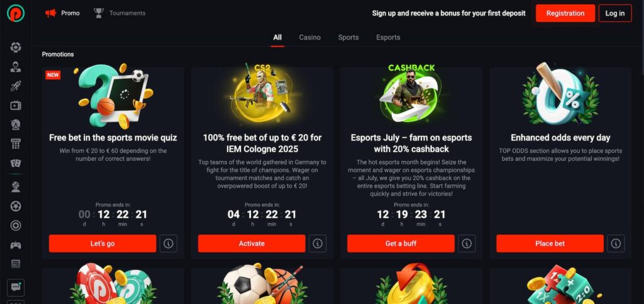The height and width of the screenshot is (304, 644).
Task: Show info for Enhanced odds promo
Action: pos(616,244)
